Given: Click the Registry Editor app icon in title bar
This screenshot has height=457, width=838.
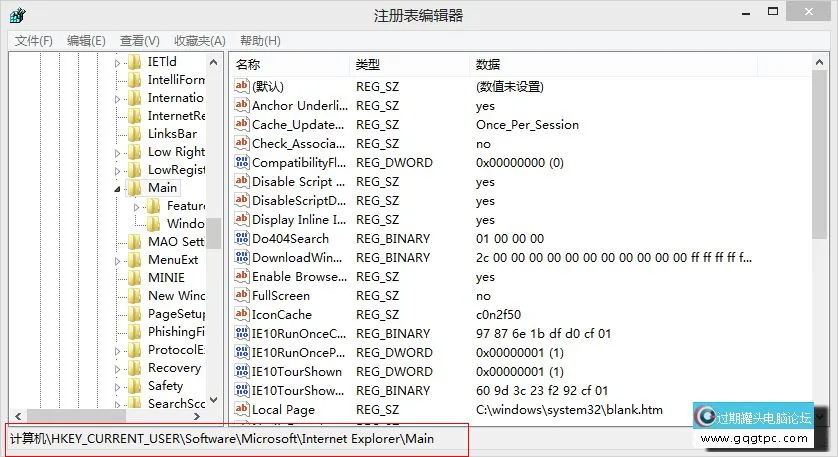Looking at the screenshot, I should coord(17,15).
